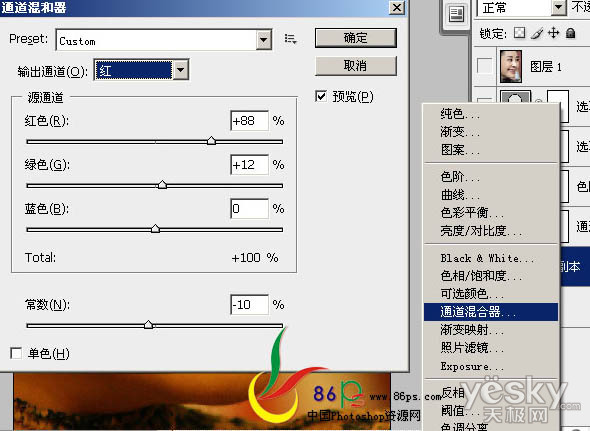Toggle visibility of 图层 1 layer
Screen dimensions: 590x431
click(x=484, y=66)
